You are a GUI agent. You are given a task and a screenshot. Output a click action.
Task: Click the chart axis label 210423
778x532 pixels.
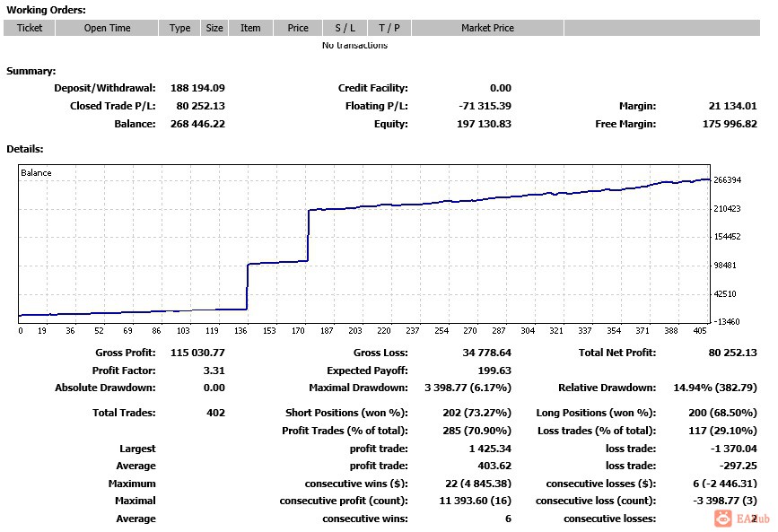(x=727, y=209)
